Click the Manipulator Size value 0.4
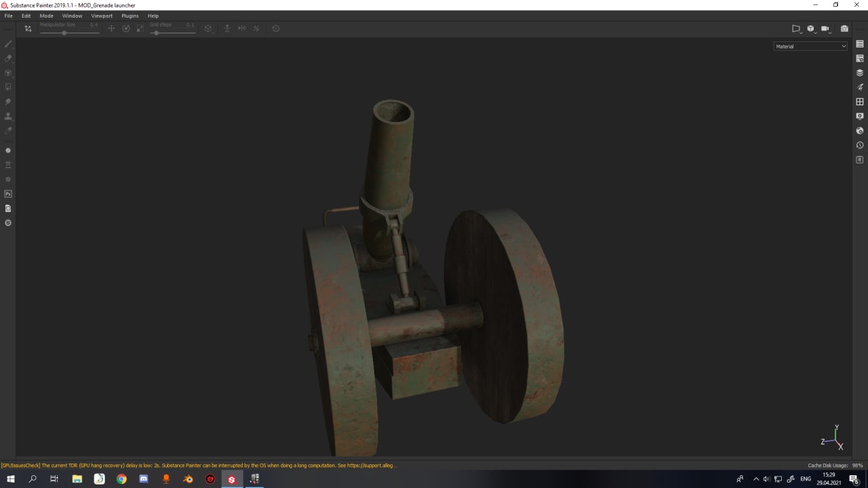This screenshot has width=868, height=488. (x=94, y=24)
